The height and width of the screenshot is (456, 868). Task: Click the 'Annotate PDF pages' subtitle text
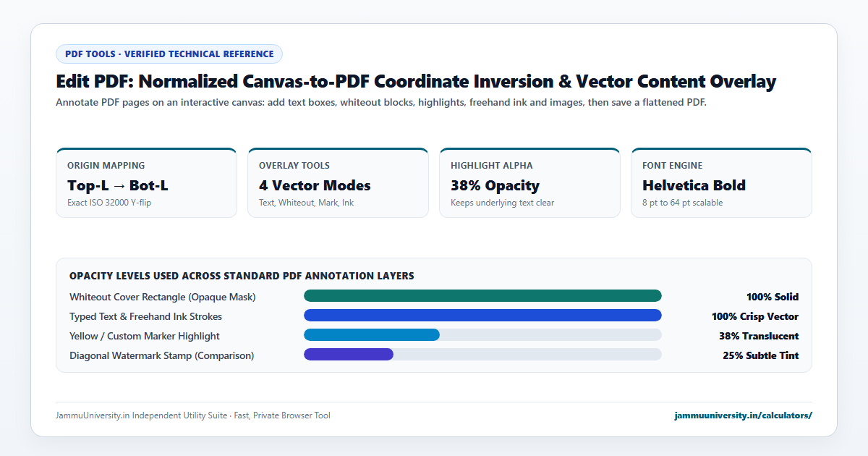tap(380, 103)
